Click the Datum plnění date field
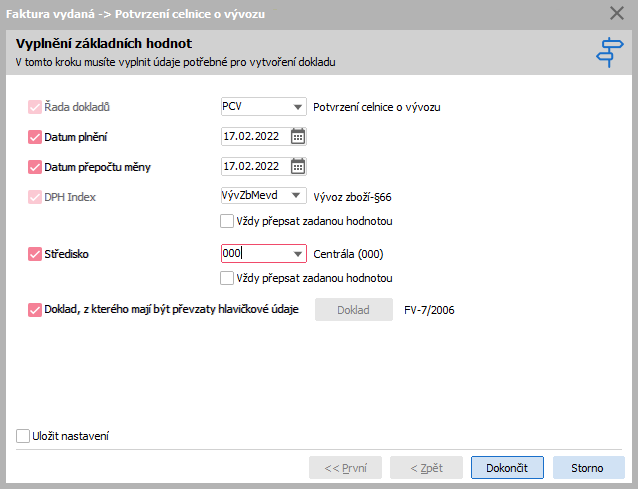The width and height of the screenshot is (638, 489). (254, 137)
